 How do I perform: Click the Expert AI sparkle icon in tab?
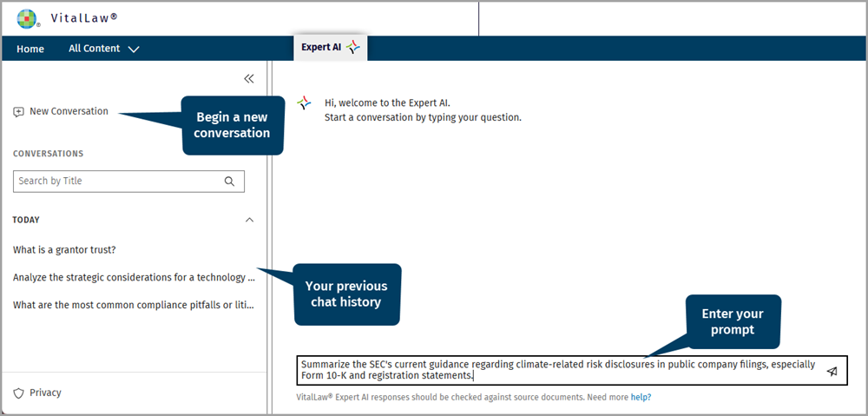pos(353,48)
